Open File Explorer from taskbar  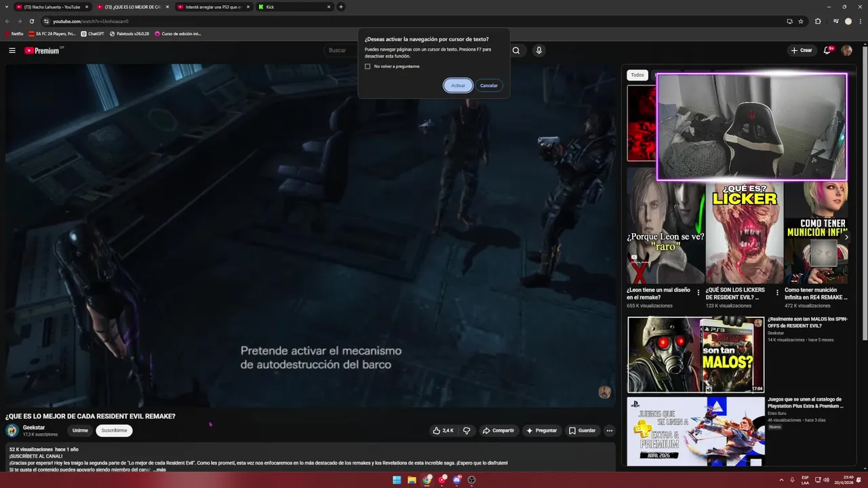tap(412, 480)
